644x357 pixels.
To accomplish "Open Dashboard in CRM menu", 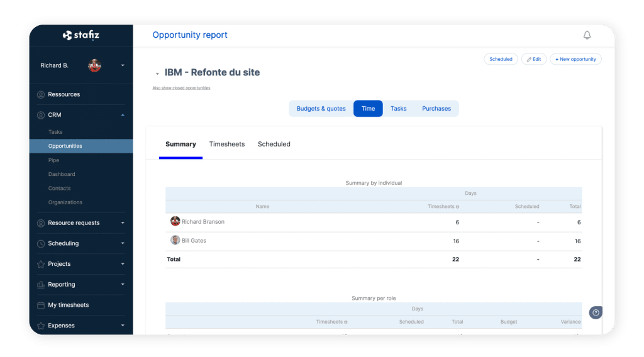I will (62, 174).
